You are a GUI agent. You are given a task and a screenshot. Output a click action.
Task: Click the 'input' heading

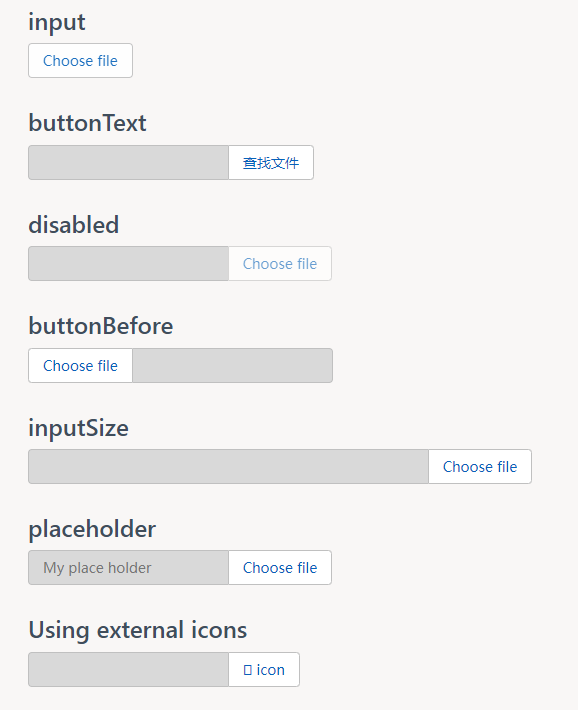pyautogui.click(x=57, y=22)
